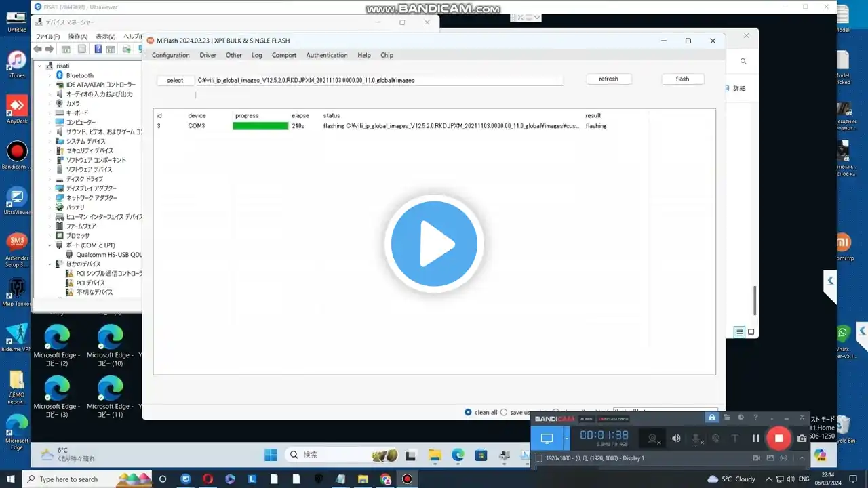Viewport: 868px width, 488px height.
Task: Click the green progress bar for COM3
Action: (x=260, y=126)
